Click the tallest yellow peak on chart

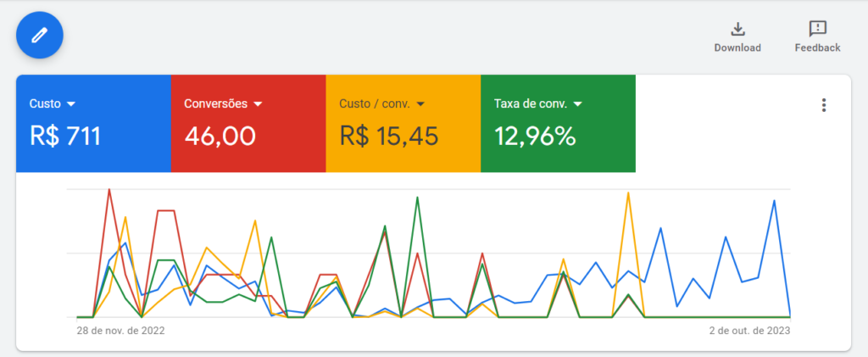point(628,193)
